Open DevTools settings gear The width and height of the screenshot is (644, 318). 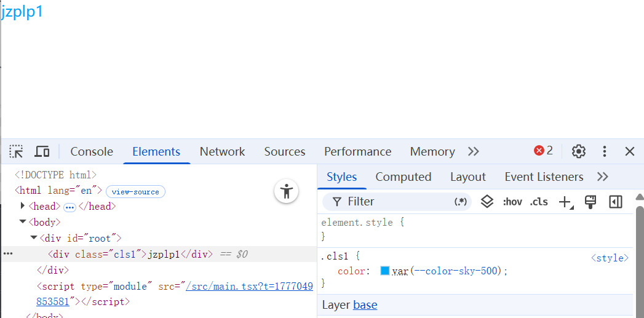click(579, 151)
